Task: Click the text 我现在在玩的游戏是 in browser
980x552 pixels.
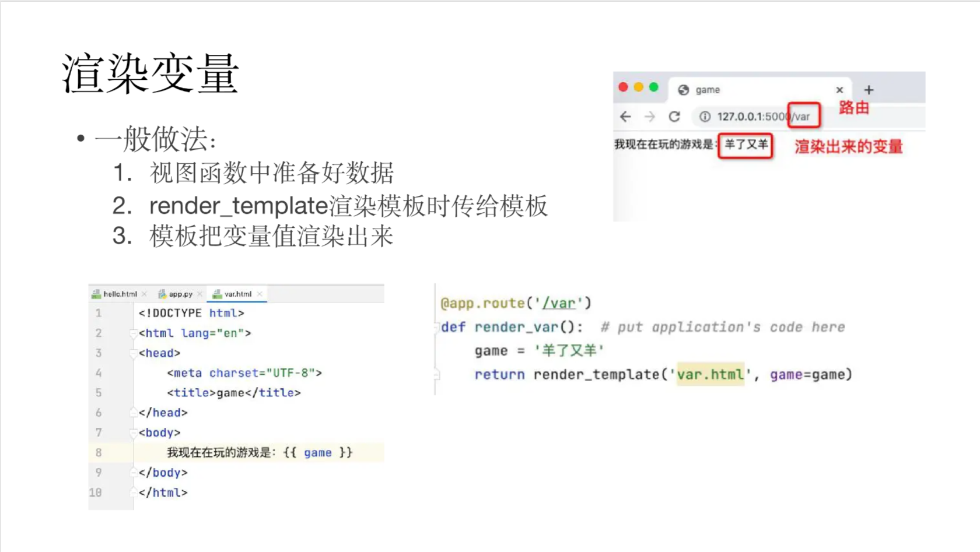Action: click(x=664, y=144)
